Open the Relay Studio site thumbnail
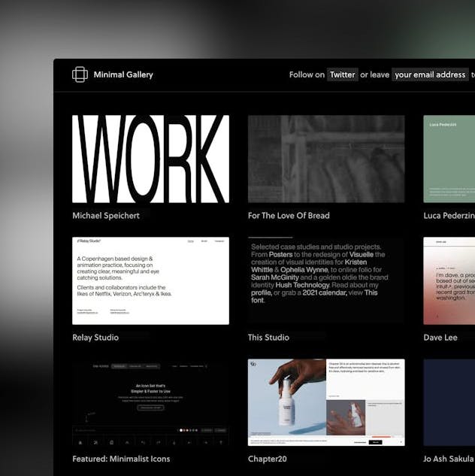The height and width of the screenshot is (476, 475). [151, 280]
